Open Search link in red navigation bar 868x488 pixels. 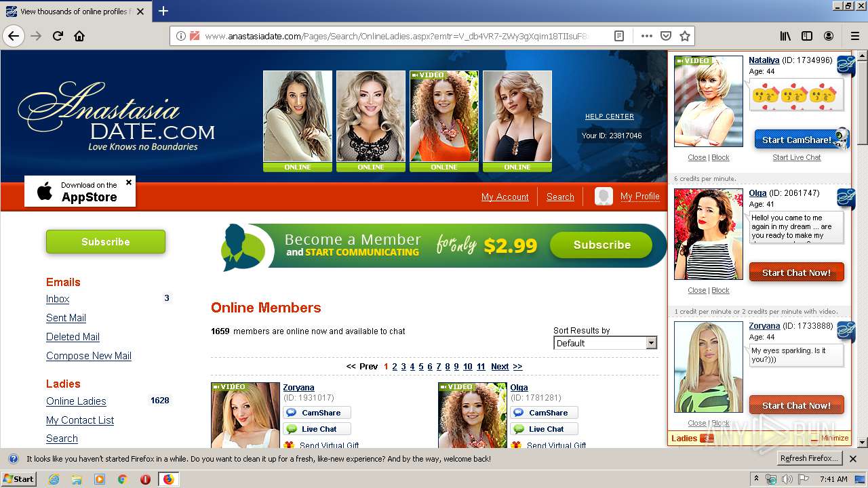click(560, 197)
